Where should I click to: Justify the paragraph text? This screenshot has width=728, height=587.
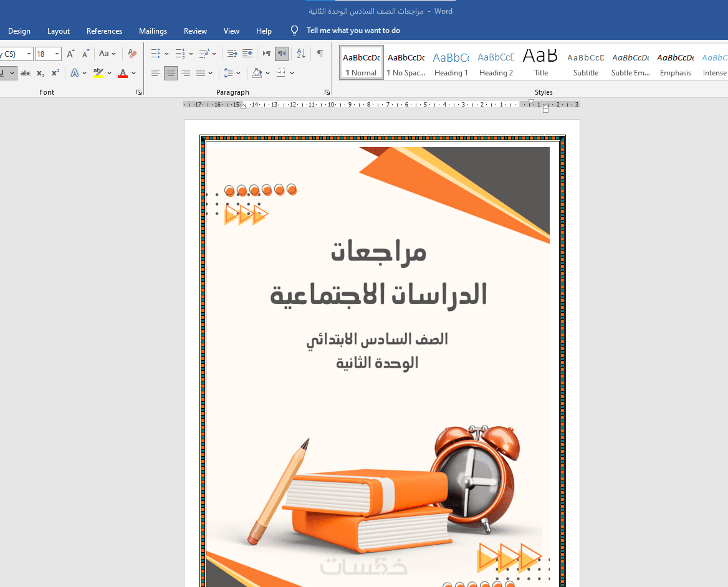(x=201, y=73)
